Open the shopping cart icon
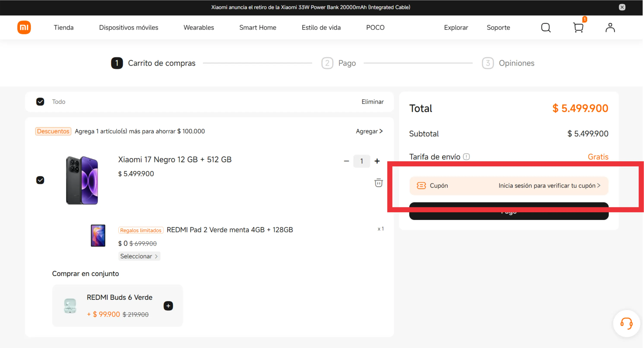The image size is (644, 348). coord(578,27)
